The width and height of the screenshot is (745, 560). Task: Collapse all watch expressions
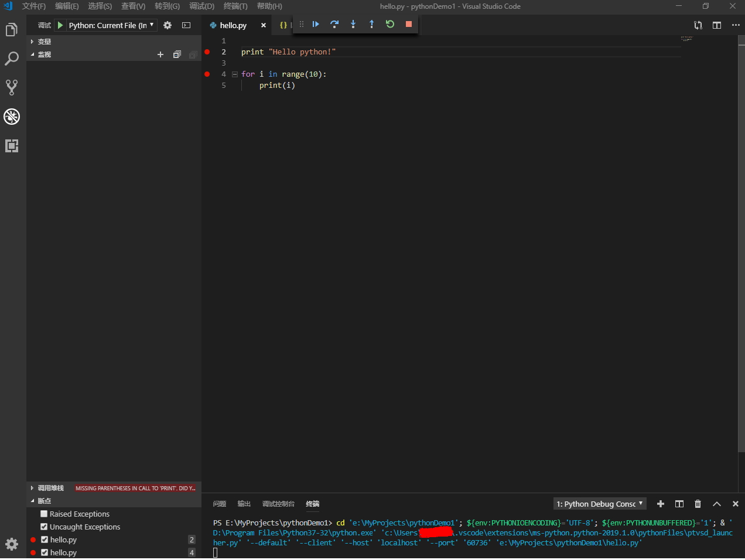point(177,54)
